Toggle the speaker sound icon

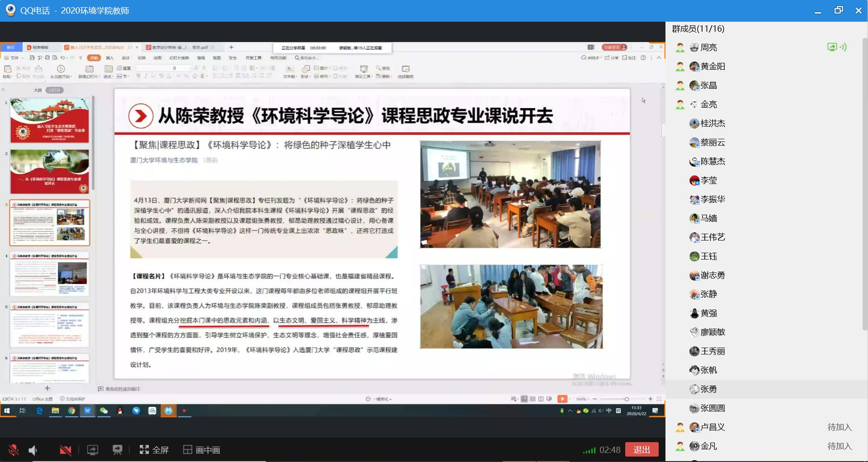(x=33, y=450)
